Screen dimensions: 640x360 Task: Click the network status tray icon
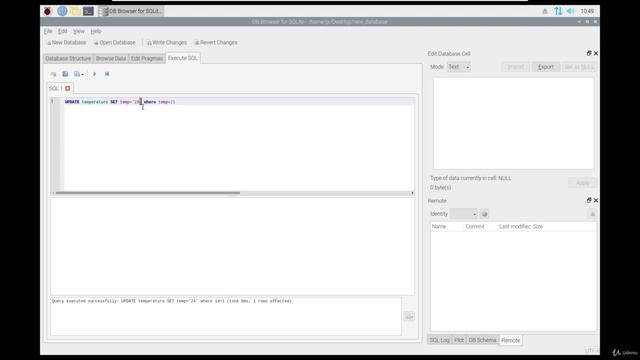558,11
